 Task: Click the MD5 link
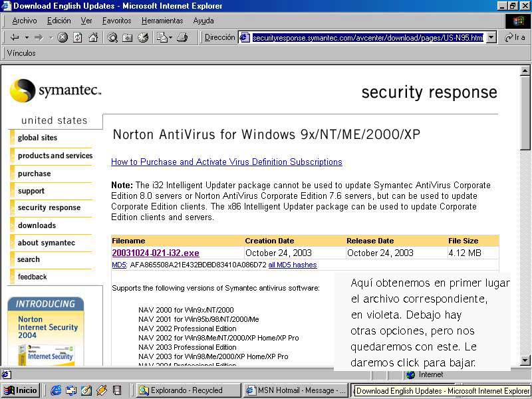[x=119, y=265]
